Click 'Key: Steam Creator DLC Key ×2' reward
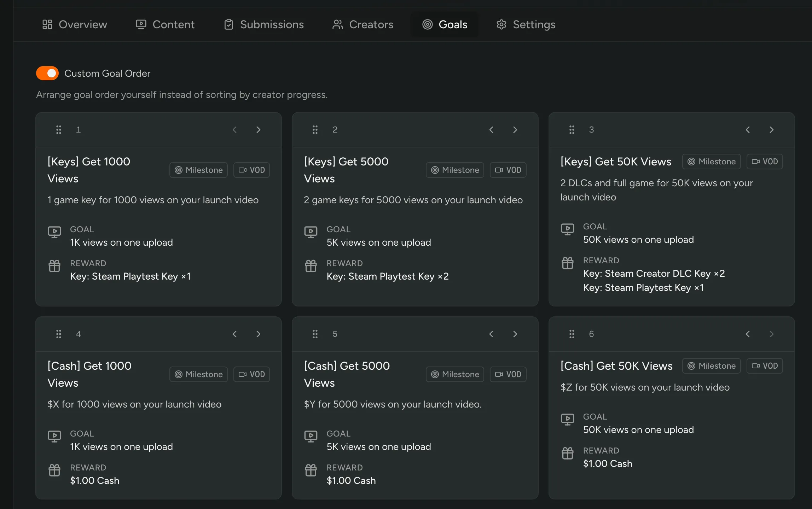 (654, 273)
